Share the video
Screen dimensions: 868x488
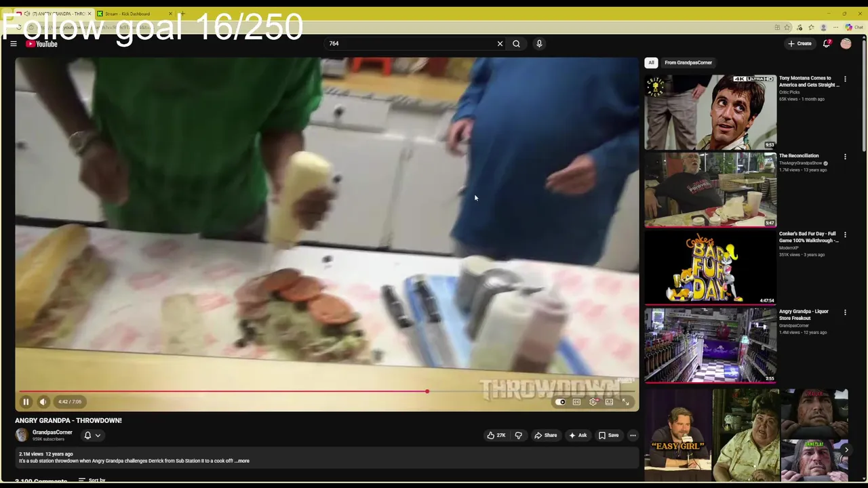click(x=545, y=435)
